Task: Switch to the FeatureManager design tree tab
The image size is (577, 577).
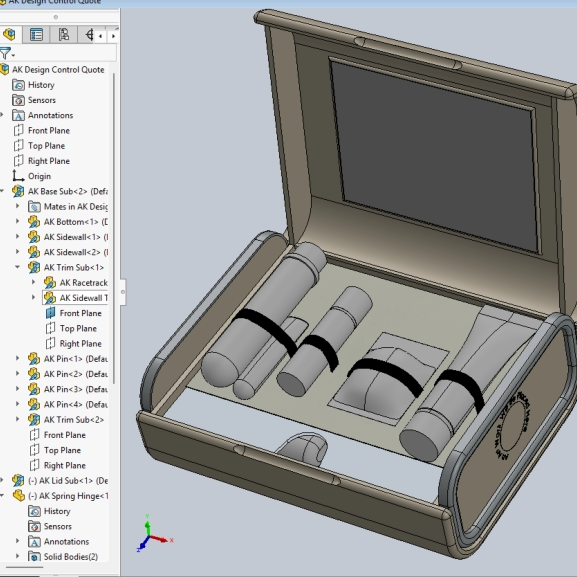Action: click(10, 35)
